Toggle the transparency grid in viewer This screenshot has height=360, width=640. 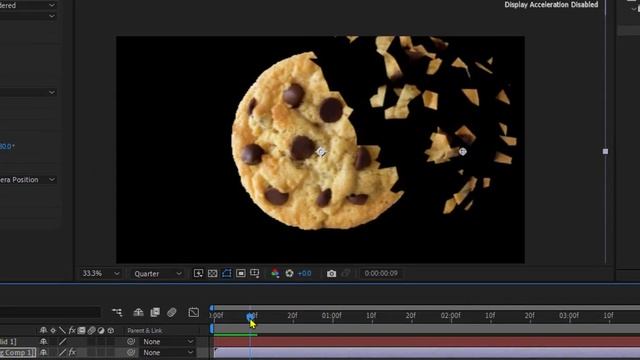(213, 273)
